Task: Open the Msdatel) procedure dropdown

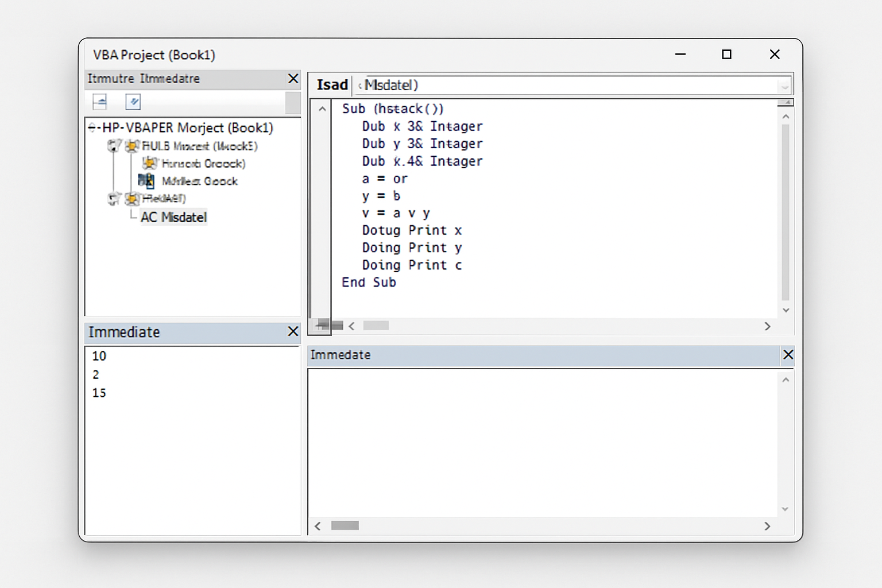Action: click(784, 86)
